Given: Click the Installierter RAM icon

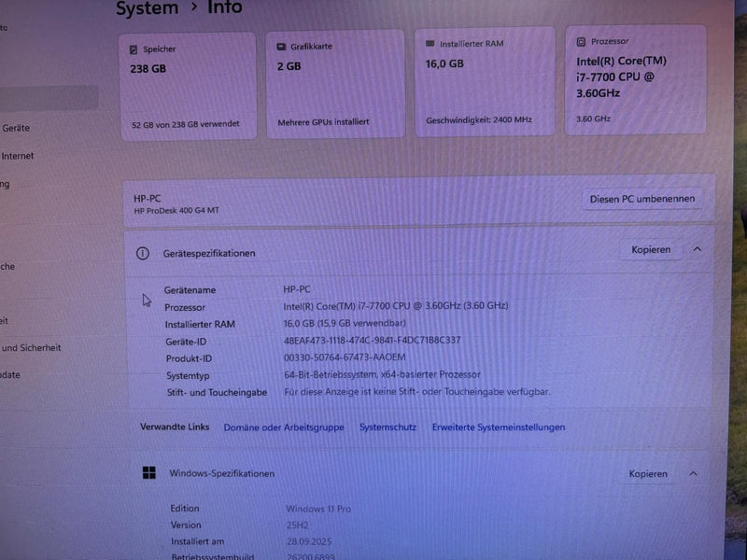Looking at the screenshot, I should 430,43.
